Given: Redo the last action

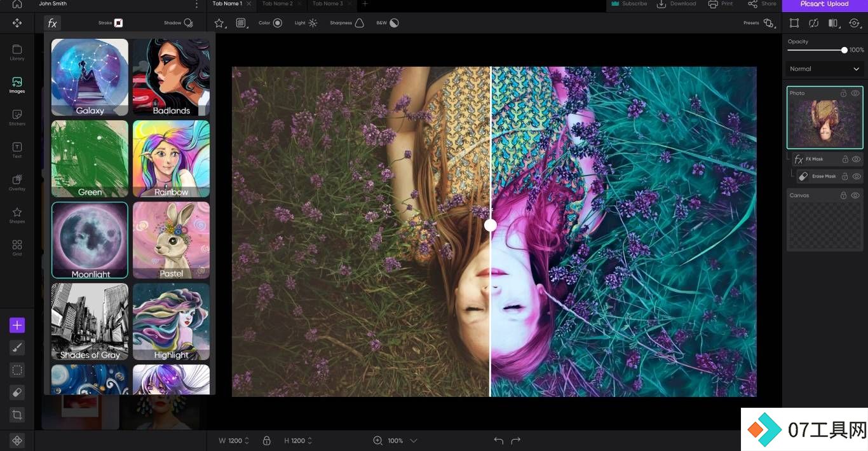Looking at the screenshot, I should (x=515, y=441).
